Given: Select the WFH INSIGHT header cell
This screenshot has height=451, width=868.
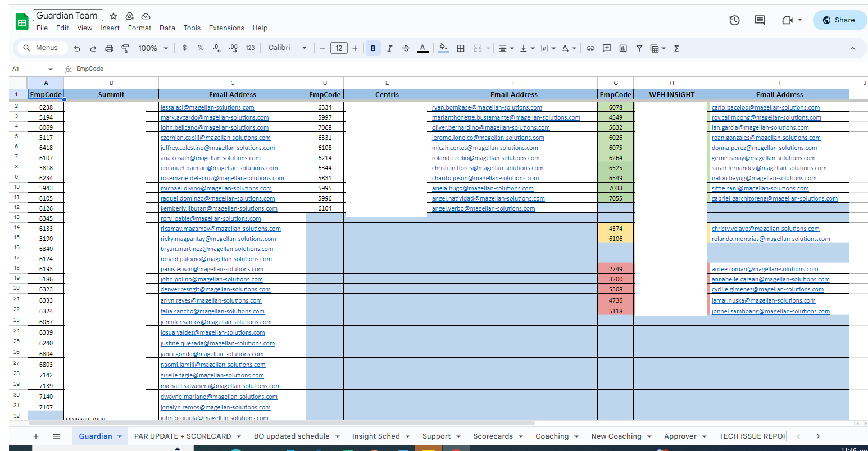Looking at the screenshot, I should [x=672, y=95].
